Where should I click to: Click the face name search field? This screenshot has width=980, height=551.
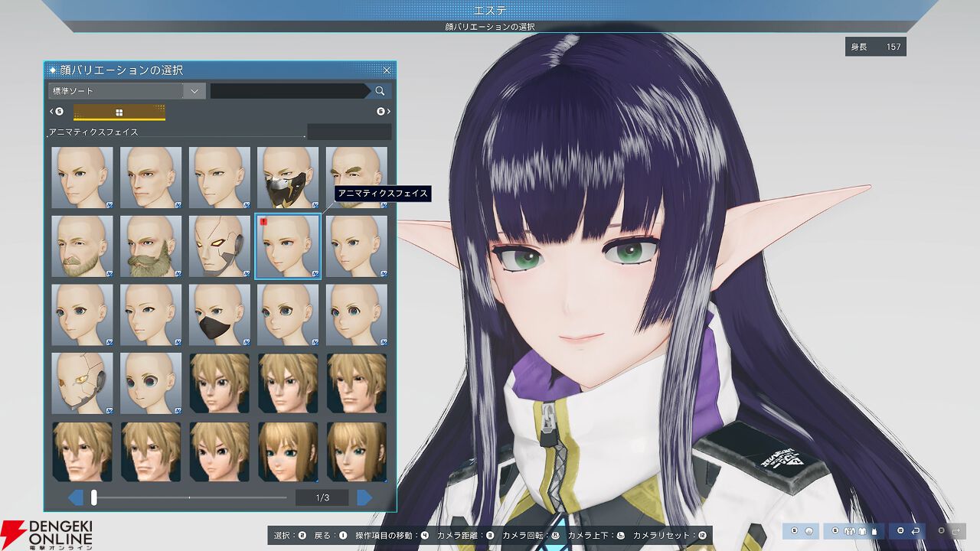point(289,91)
